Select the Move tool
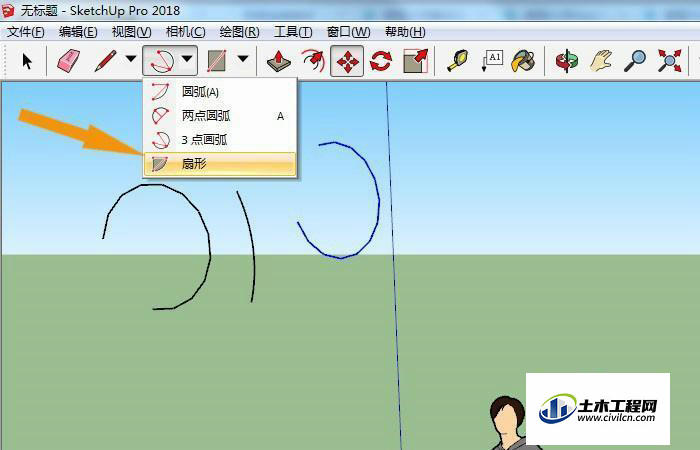700x450 pixels. click(347, 61)
